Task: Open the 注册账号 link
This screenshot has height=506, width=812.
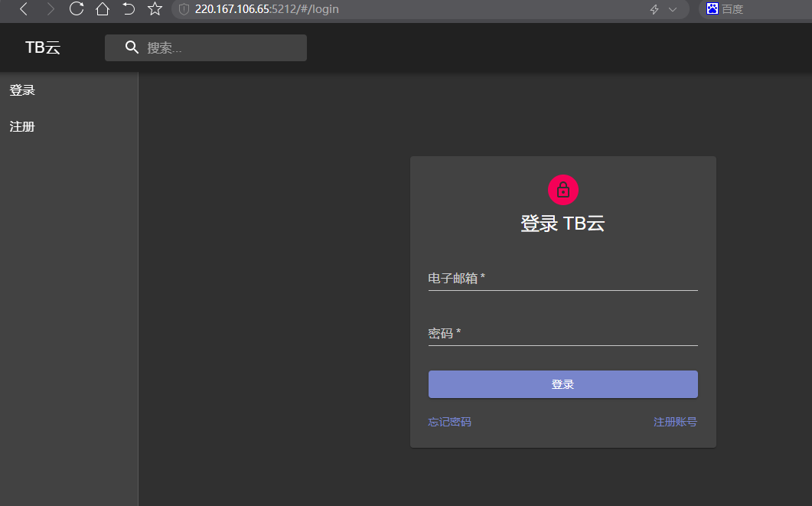Action: coord(675,422)
